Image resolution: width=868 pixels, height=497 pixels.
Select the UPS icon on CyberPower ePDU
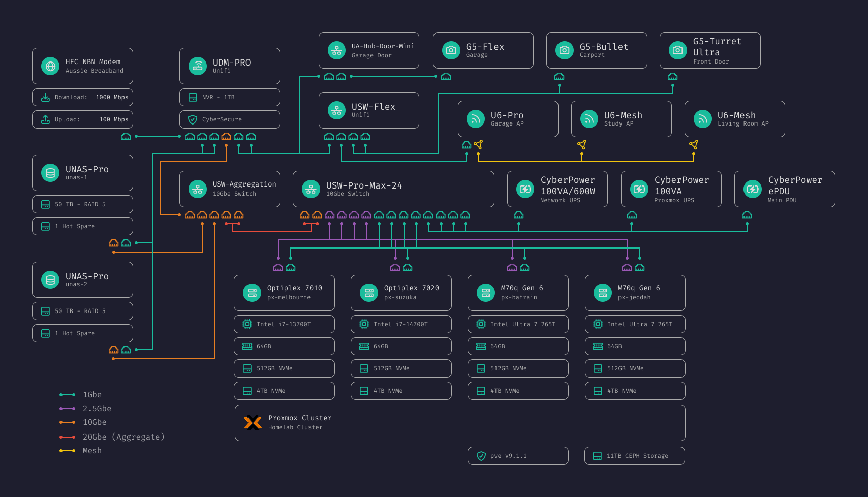753,189
